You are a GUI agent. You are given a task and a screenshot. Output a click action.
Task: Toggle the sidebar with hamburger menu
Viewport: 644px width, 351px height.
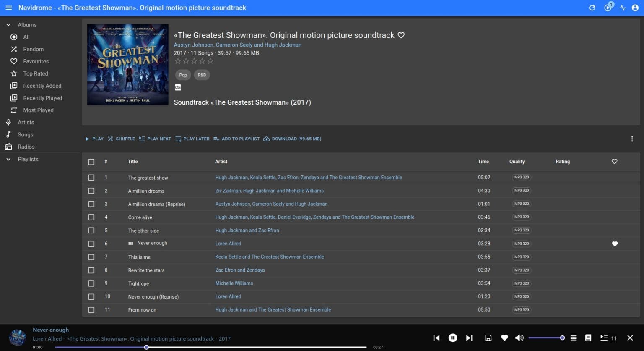[x=8, y=8]
